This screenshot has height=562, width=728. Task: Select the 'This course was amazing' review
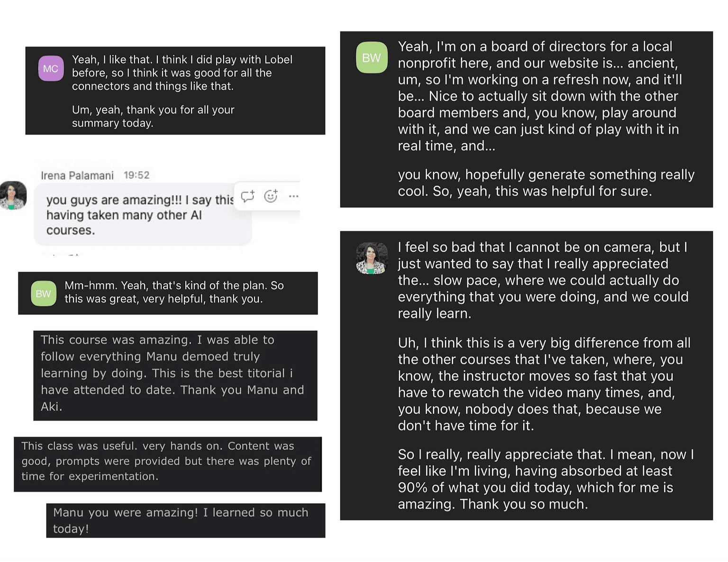pyautogui.click(x=174, y=373)
